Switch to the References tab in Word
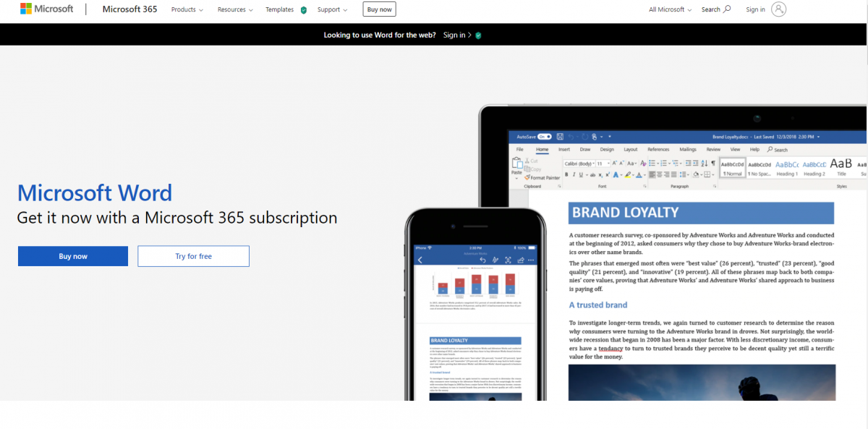The width and height of the screenshot is (868, 429). (658, 149)
